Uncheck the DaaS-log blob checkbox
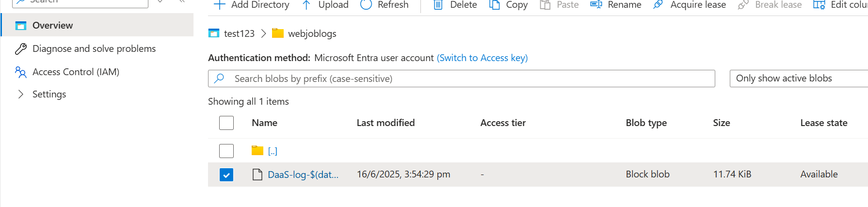 226,175
